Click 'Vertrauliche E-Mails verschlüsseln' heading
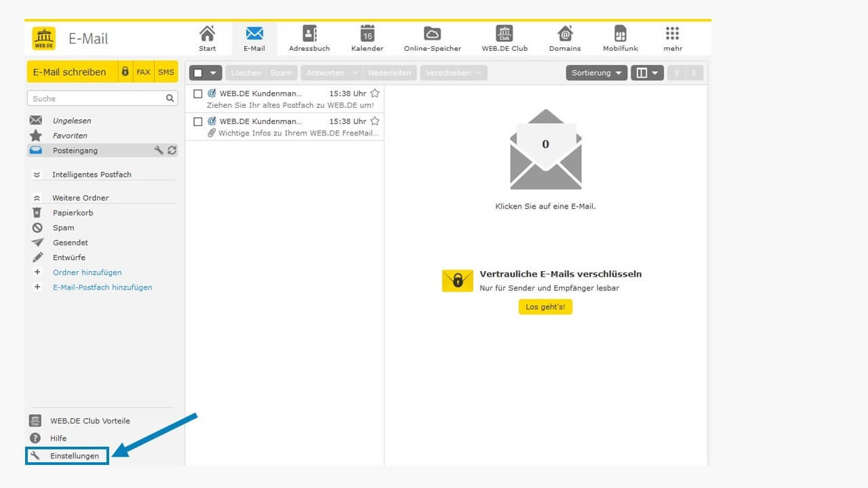The width and height of the screenshot is (868, 488). point(561,274)
